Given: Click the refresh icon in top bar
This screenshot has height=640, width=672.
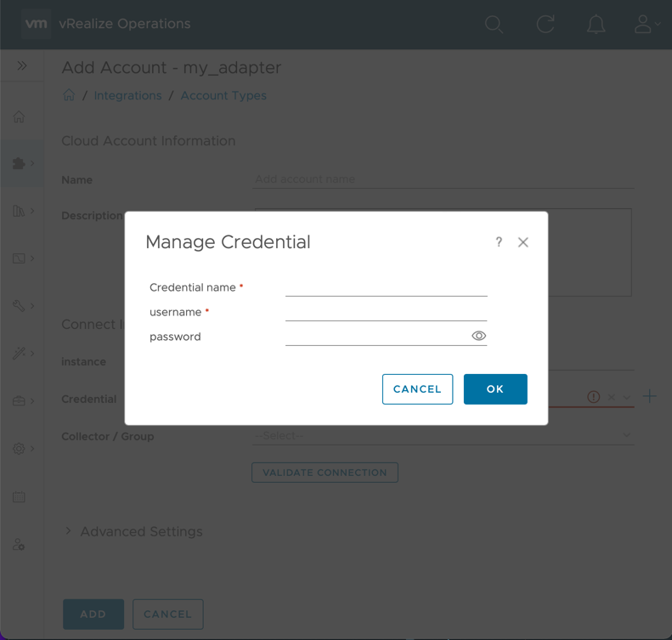Looking at the screenshot, I should 545,25.
